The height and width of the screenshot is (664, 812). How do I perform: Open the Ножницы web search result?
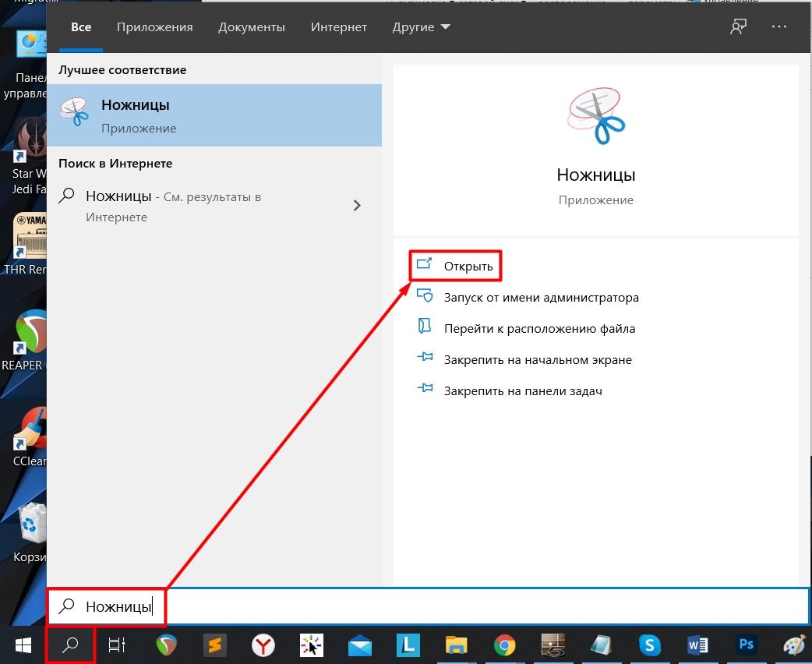click(x=214, y=206)
